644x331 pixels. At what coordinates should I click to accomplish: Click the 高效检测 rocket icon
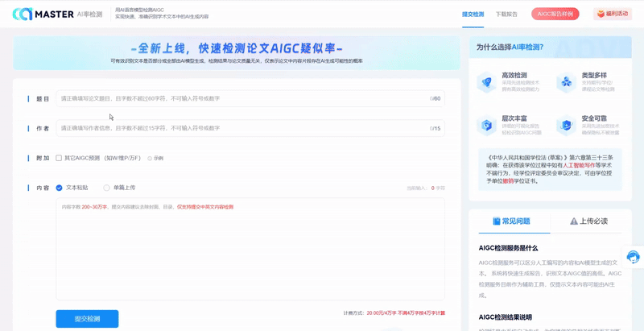tap(487, 82)
